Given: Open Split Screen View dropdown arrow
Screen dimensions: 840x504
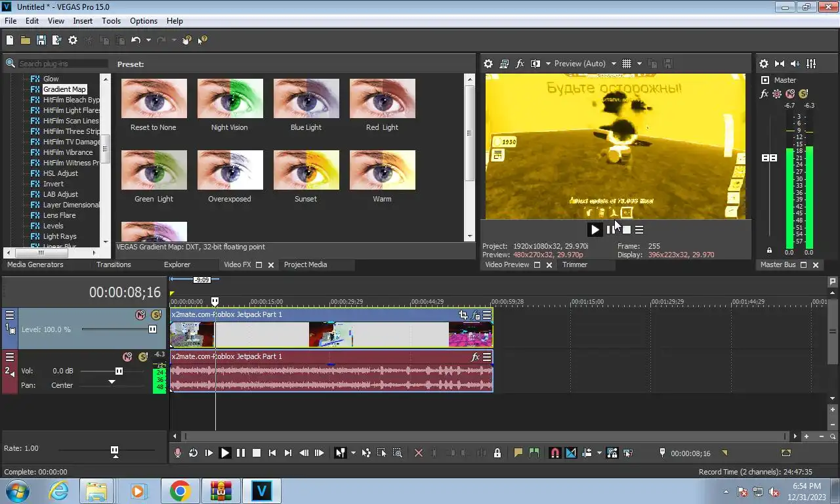Looking at the screenshot, I should pyautogui.click(x=548, y=64).
